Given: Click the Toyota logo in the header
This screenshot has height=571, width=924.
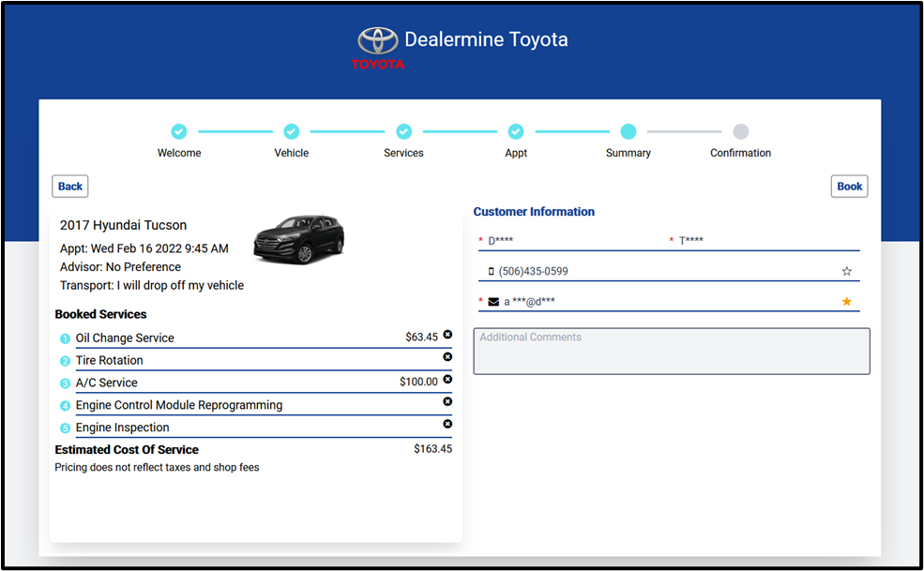Looking at the screenshot, I should point(378,44).
